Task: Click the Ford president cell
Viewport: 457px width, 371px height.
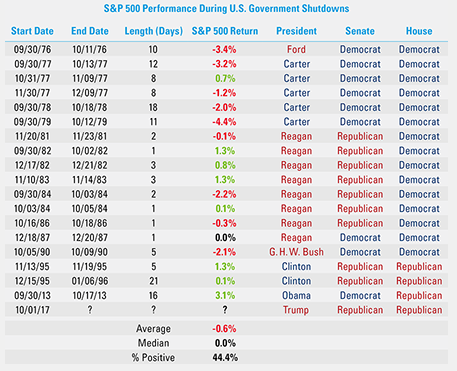Action: 296,50
